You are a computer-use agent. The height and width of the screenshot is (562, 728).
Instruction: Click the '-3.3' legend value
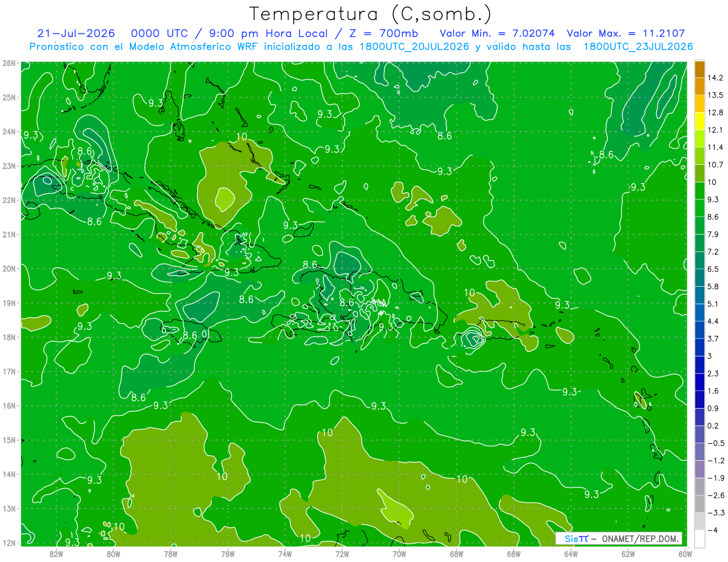(x=715, y=513)
